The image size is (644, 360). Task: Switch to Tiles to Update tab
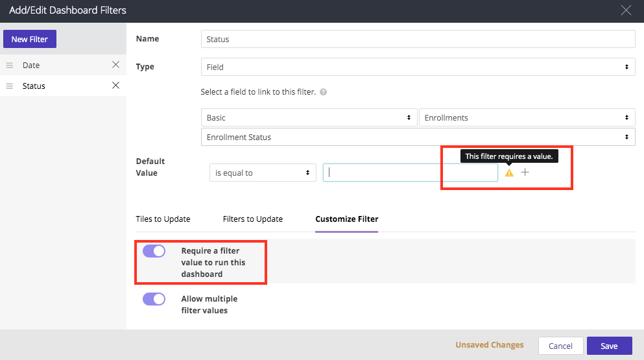(x=163, y=219)
